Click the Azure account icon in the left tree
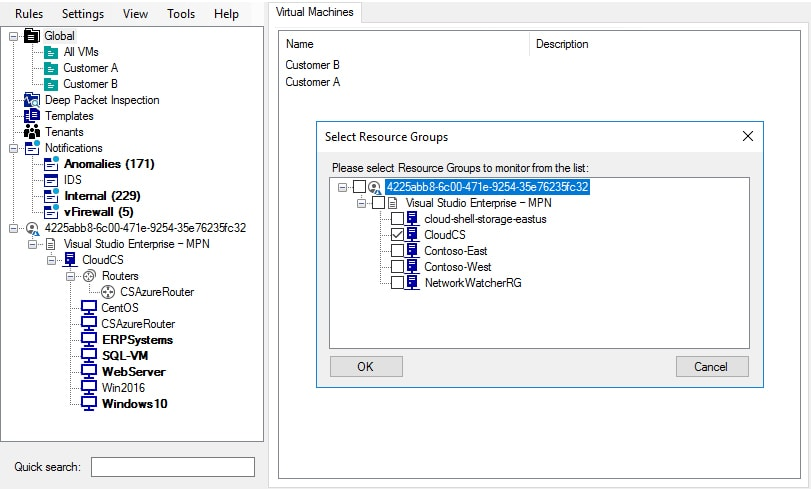 point(32,228)
